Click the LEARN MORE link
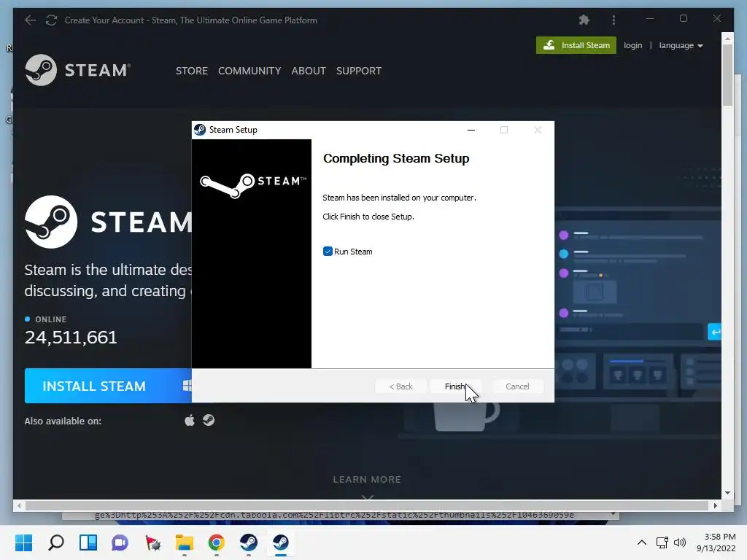747x560 pixels. click(x=367, y=480)
